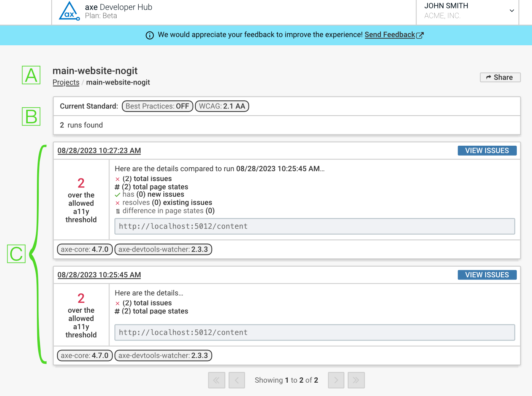View issues for the 10:27:23 AM run
Image resolution: width=532 pixels, height=396 pixels.
(x=487, y=151)
